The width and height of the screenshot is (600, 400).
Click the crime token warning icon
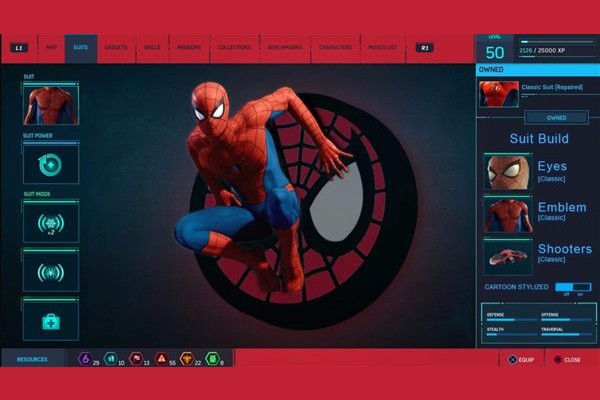click(x=161, y=359)
